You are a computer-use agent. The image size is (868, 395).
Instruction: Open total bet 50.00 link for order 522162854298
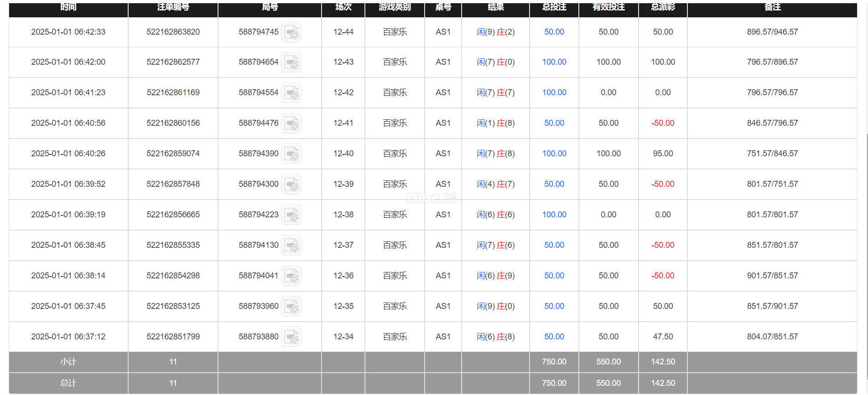[554, 276]
